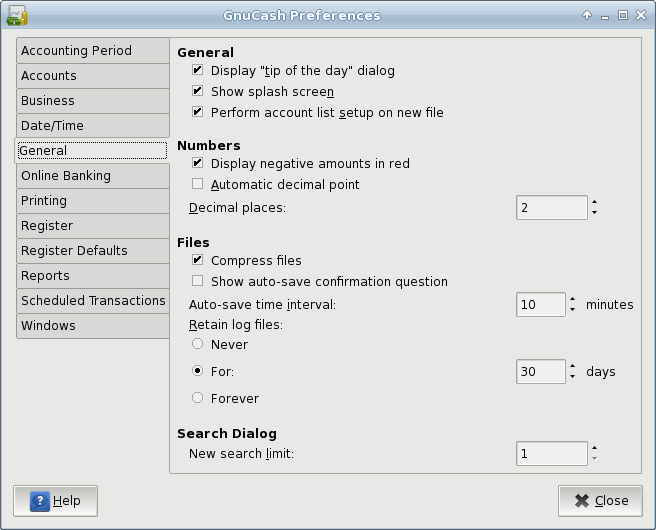
Task: Enable Show auto-save confirmation question
Action: pyautogui.click(x=197, y=281)
